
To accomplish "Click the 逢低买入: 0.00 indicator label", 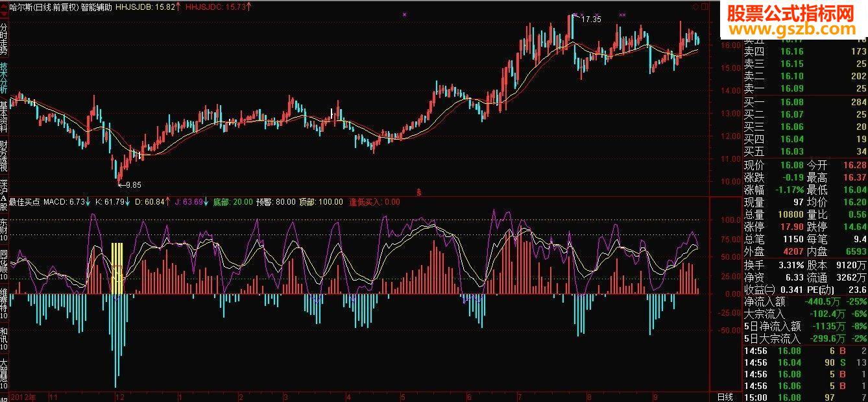I will point(374,202).
